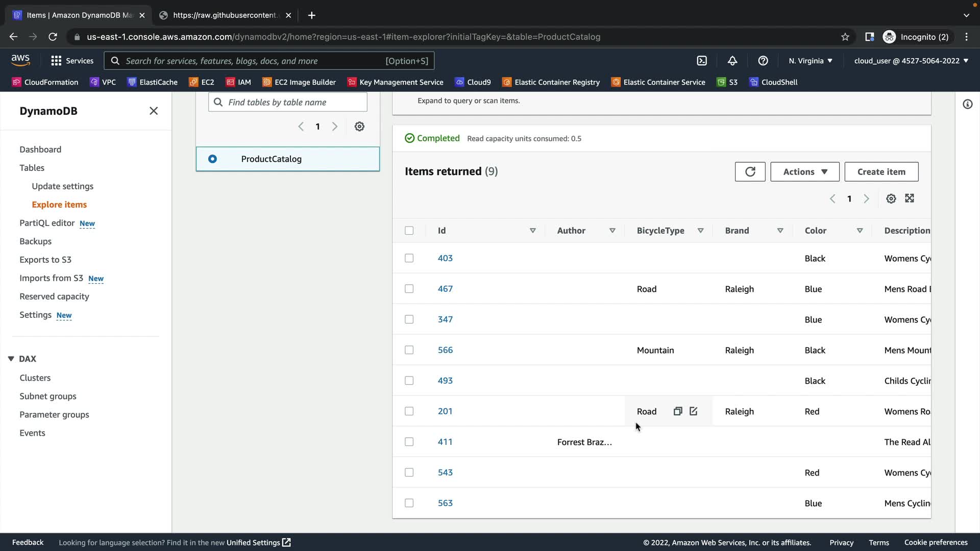980x551 pixels.
Task: Close the DynamoDB navigation sidebar
Action: (154, 111)
